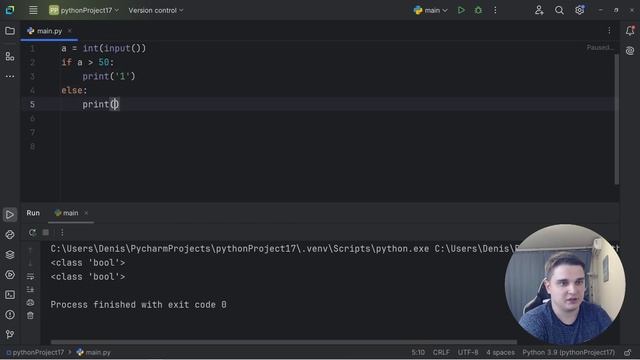Screen dimensions: 640x360
Task: Click the CRLF line separator widget
Action: [441, 352]
